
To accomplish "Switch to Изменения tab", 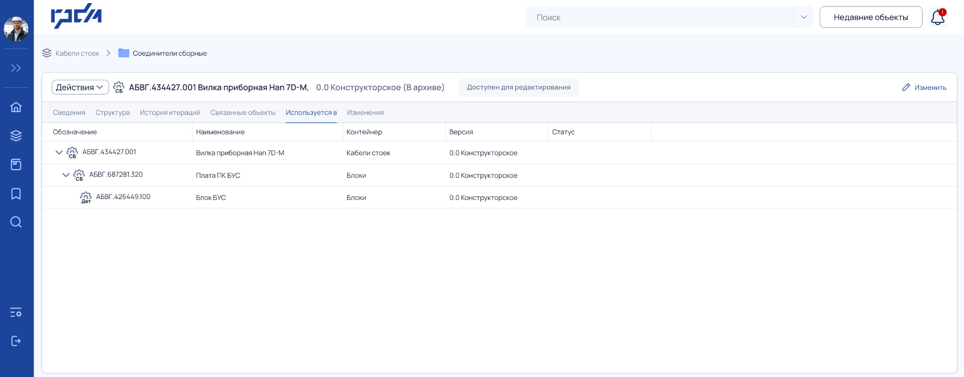I will coord(365,113).
